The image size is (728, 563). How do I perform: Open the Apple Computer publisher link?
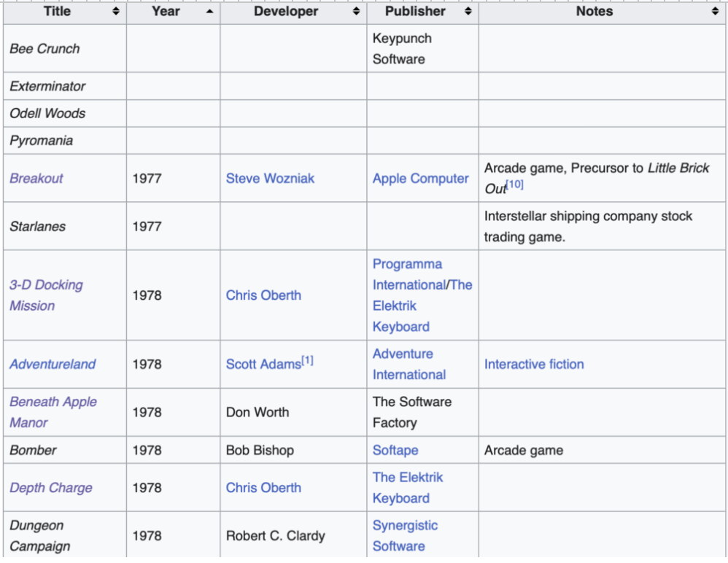421,178
